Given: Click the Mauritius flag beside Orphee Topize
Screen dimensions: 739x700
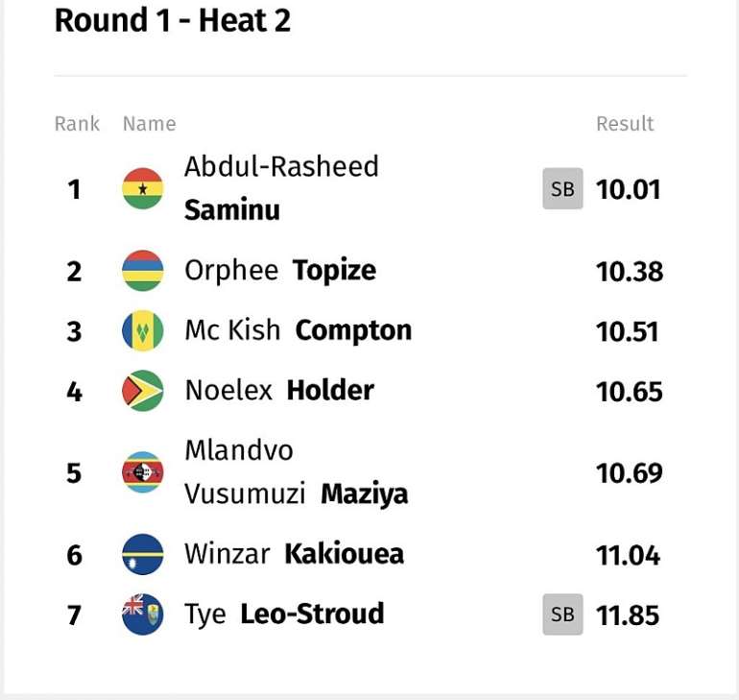Looking at the screenshot, I should [x=142, y=271].
